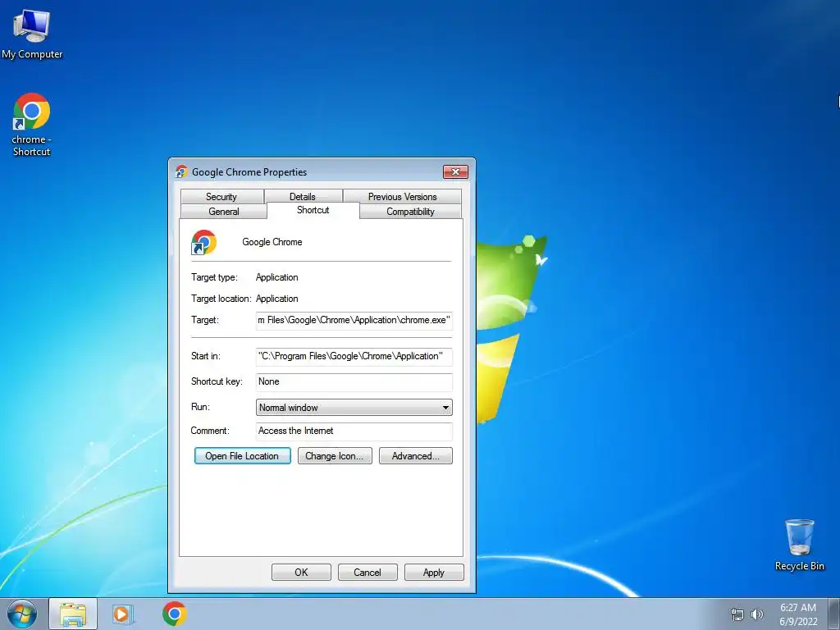Expand the Run Normal window dropdown
840x630 pixels.
point(354,407)
